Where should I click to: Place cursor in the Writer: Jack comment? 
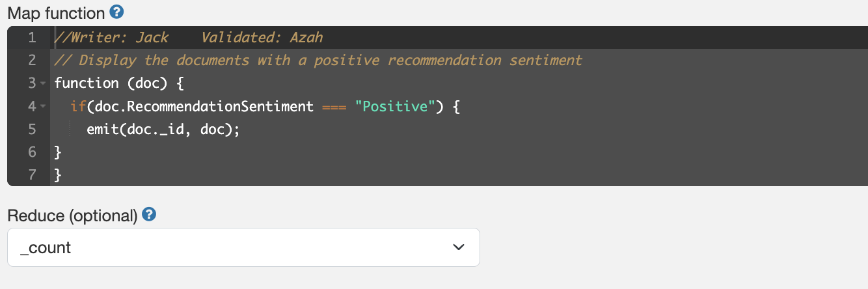[112, 38]
